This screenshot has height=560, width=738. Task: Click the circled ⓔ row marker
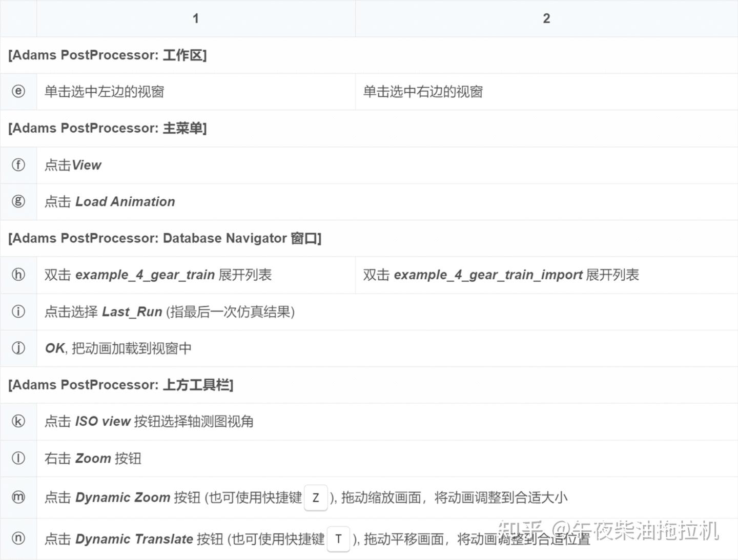(x=18, y=91)
